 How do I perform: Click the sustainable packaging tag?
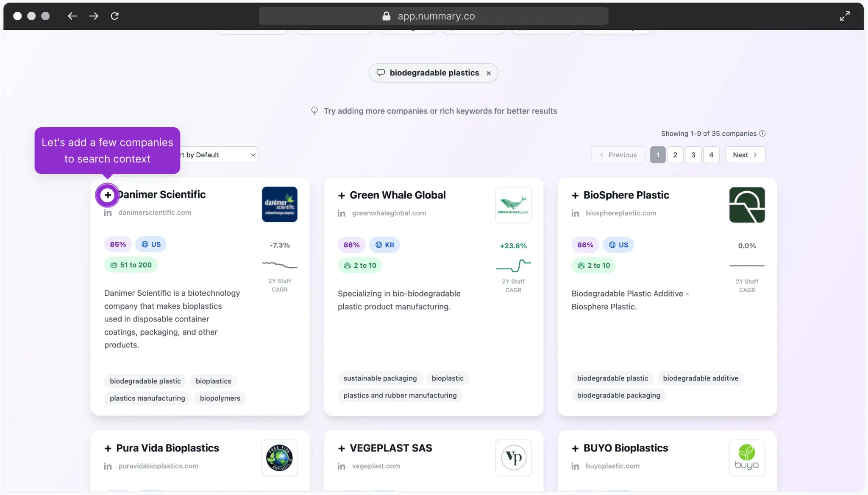380,378
